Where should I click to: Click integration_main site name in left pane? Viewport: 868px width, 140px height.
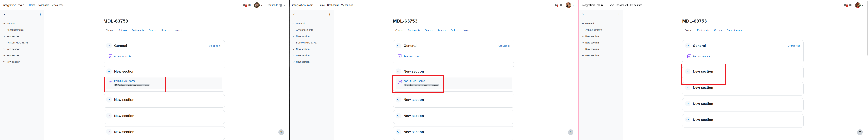[13, 5]
